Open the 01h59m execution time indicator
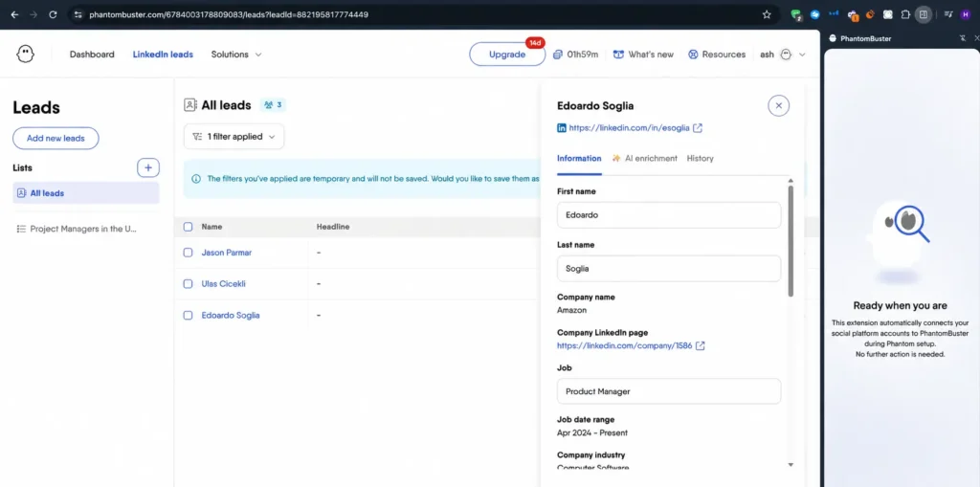The image size is (980, 487). (x=575, y=55)
